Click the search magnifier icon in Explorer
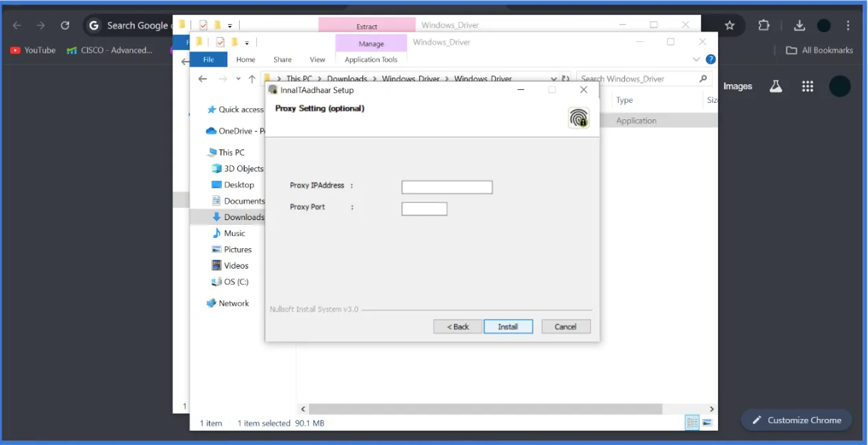 pos(703,79)
